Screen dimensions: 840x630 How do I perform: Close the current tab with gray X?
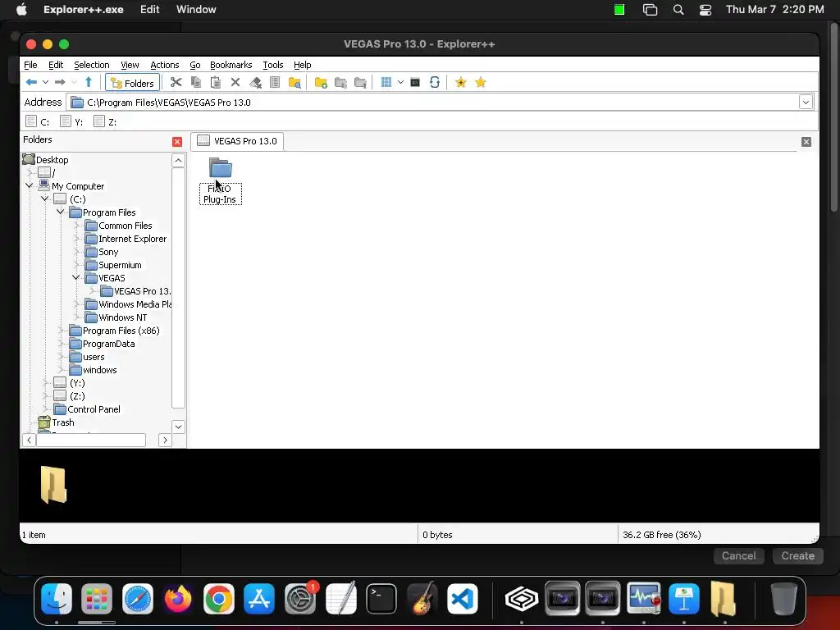coord(806,142)
